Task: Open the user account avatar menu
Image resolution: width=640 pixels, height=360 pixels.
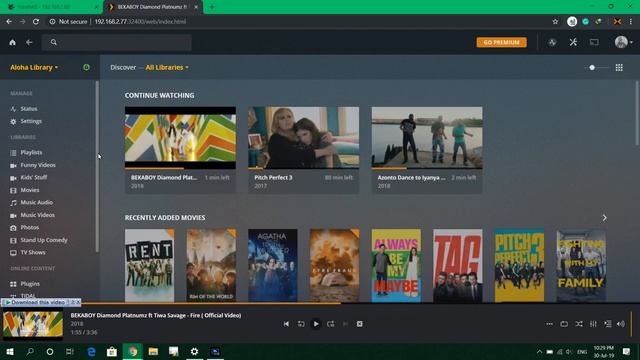Action: (623, 42)
